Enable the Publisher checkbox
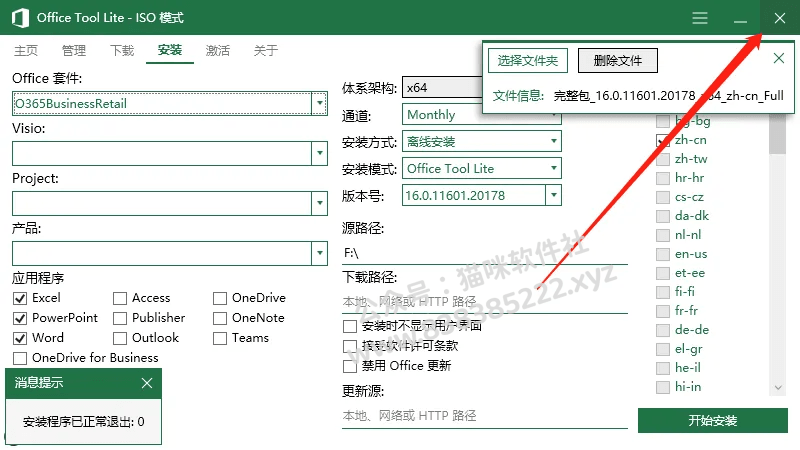The width and height of the screenshot is (800, 450). click(120, 318)
